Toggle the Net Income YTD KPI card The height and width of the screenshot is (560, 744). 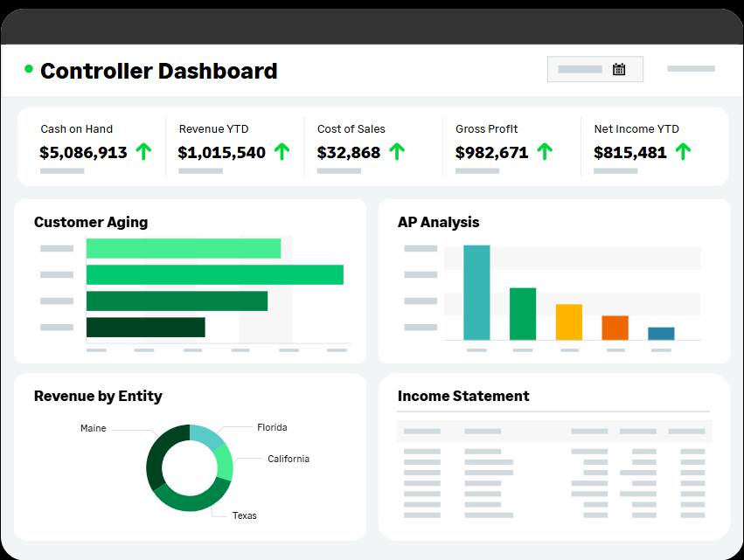tap(650, 146)
